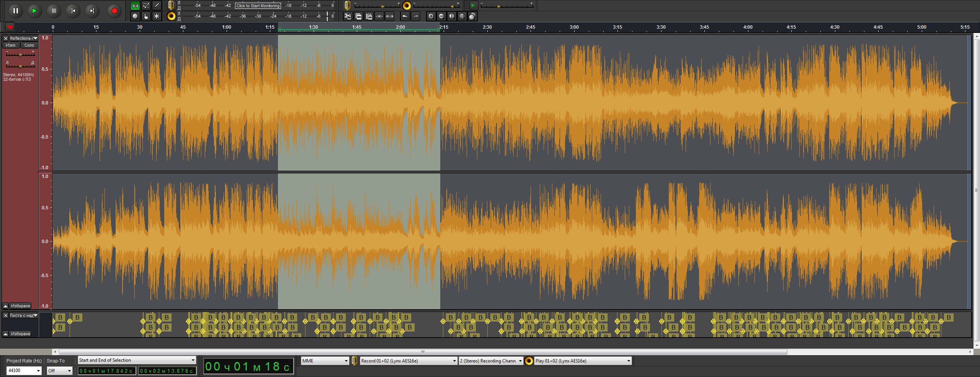Select the Envelope tool
The width and height of the screenshot is (980, 377).
tap(146, 5)
